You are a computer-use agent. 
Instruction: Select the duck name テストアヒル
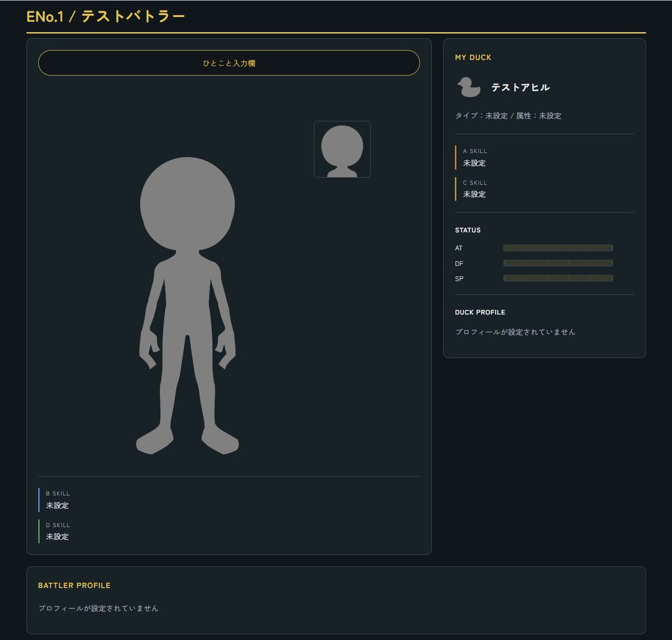[521, 87]
